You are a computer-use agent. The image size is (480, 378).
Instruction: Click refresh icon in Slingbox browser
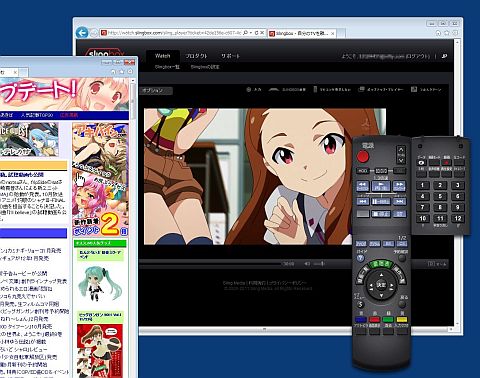tap(256, 33)
